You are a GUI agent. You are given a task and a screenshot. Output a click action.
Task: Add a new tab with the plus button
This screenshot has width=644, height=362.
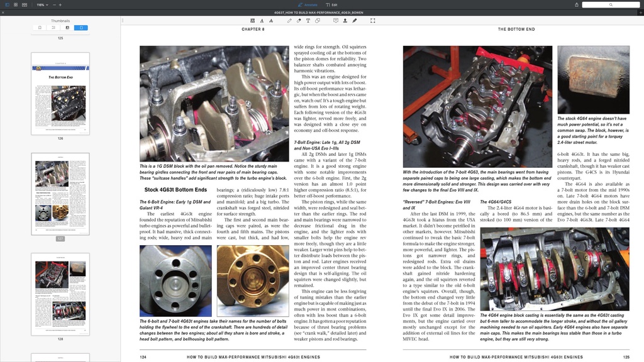pos(640,13)
